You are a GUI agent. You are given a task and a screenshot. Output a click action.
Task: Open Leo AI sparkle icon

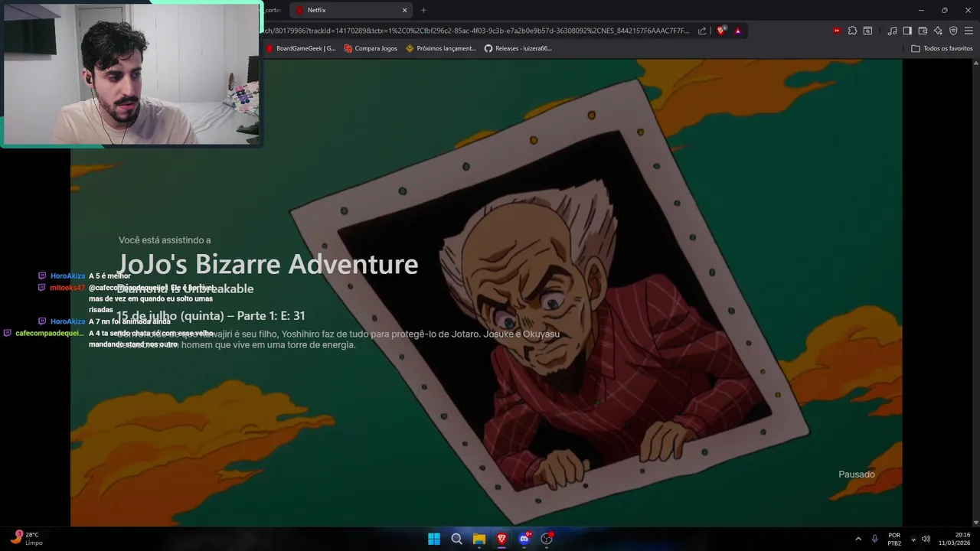coord(938,31)
